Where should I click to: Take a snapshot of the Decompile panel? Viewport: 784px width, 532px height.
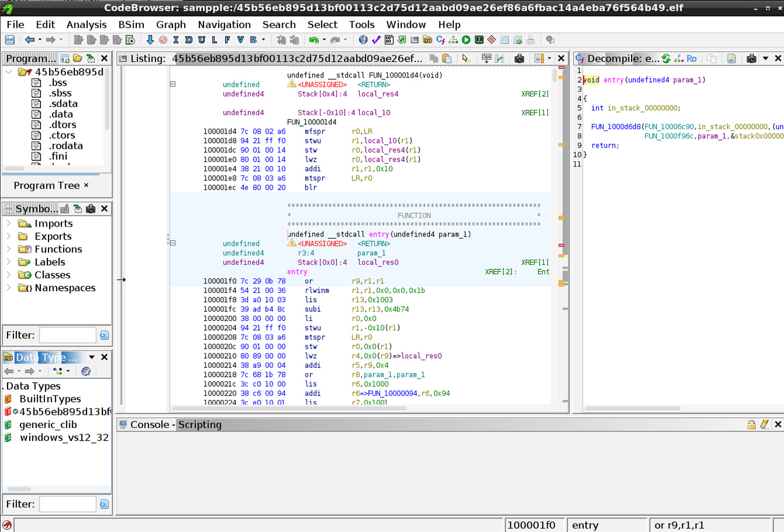pyautogui.click(x=752, y=58)
